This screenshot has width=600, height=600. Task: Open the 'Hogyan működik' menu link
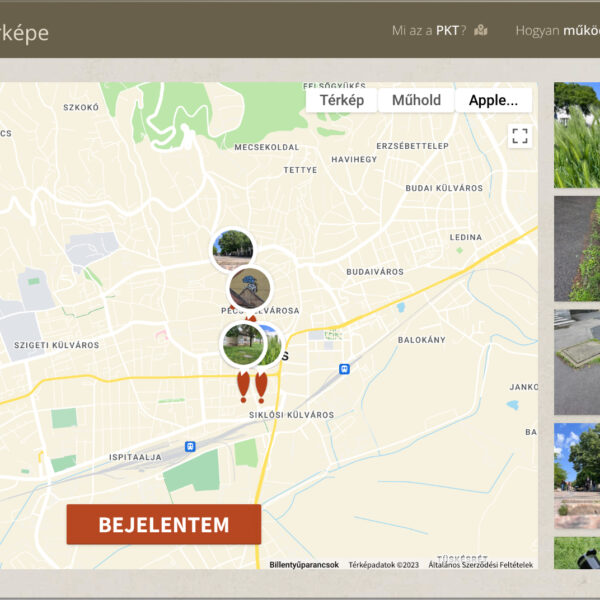[x=558, y=31]
